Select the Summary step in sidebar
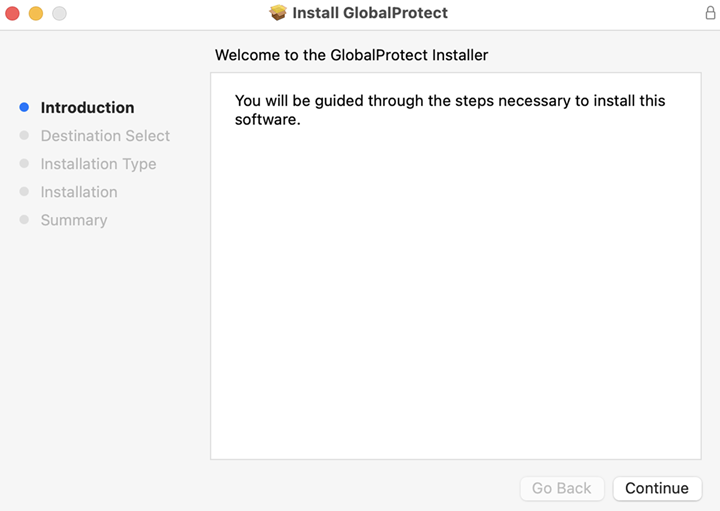Viewport: 720px width, 511px height. point(73,219)
